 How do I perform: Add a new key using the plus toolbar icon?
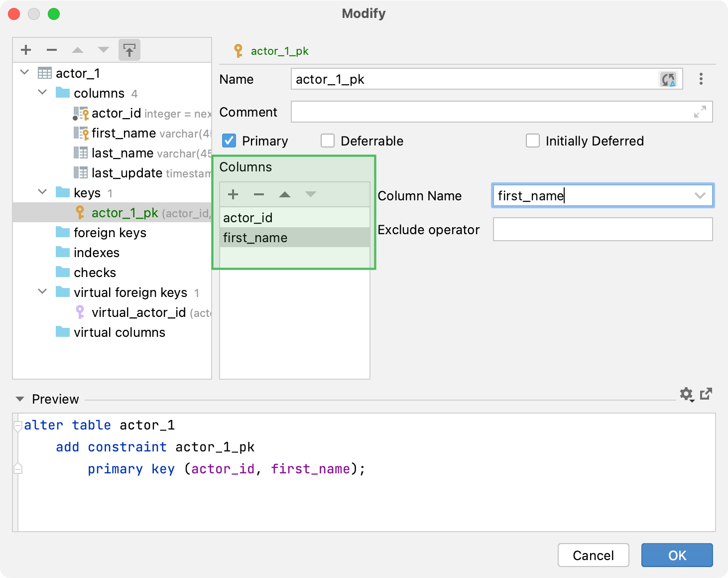click(26, 49)
